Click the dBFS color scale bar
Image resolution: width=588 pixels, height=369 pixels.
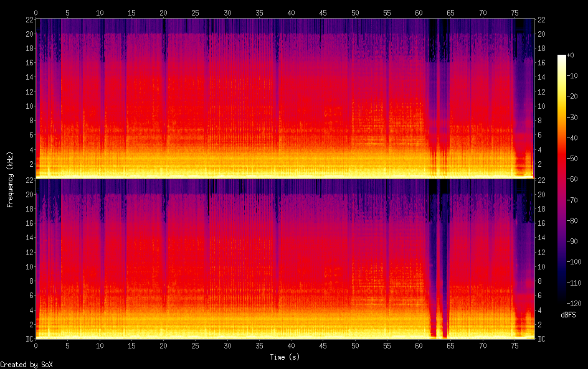click(561, 179)
